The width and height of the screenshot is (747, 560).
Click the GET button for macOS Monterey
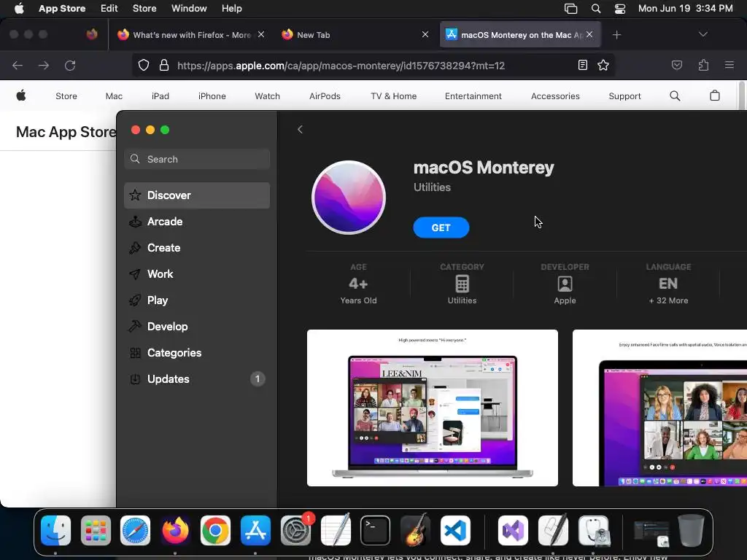tap(441, 227)
